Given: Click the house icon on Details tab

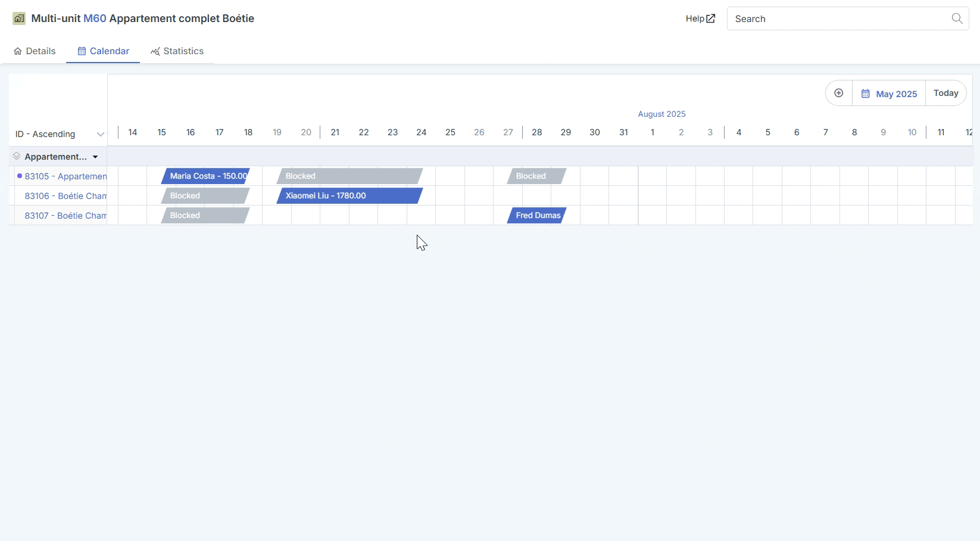Looking at the screenshot, I should 18,51.
